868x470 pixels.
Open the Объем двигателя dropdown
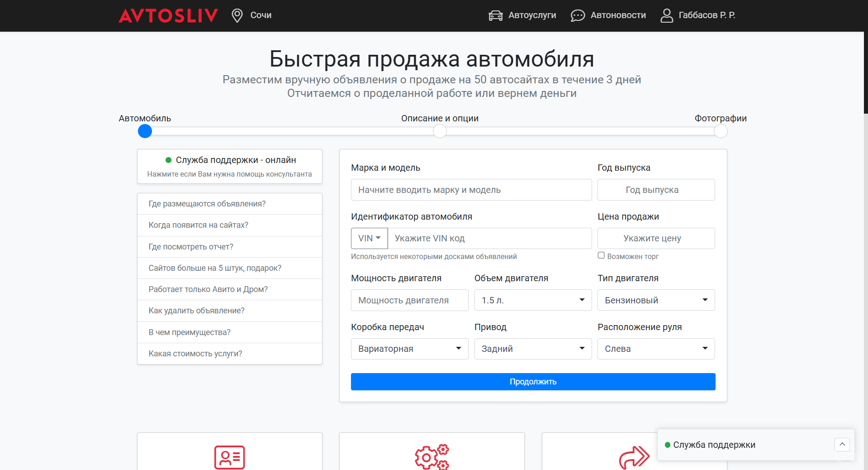point(533,300)
